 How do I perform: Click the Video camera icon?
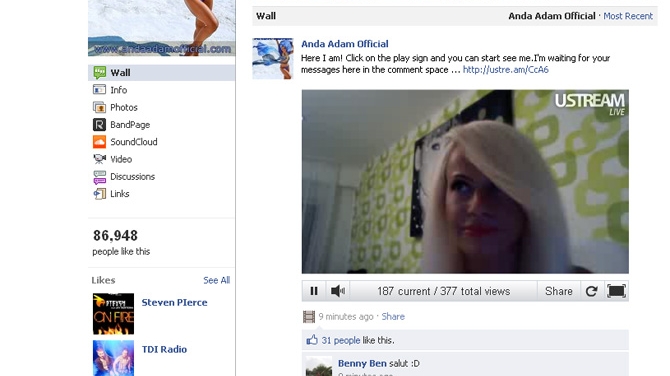coord(99,159)
